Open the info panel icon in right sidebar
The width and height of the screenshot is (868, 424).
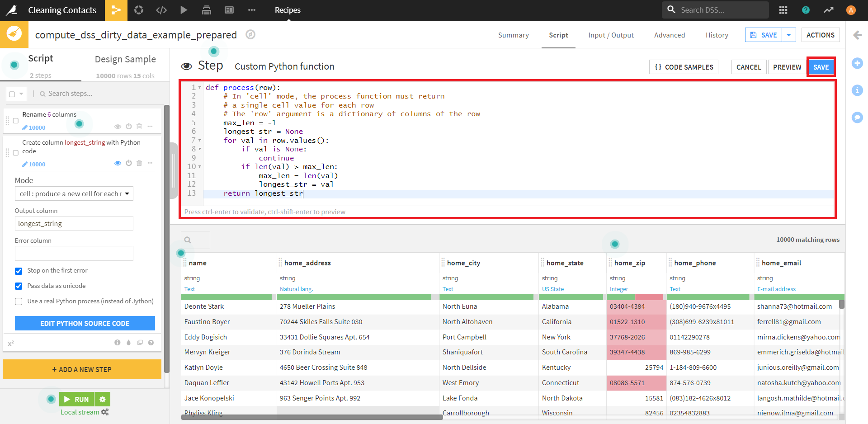pos(857,90)
